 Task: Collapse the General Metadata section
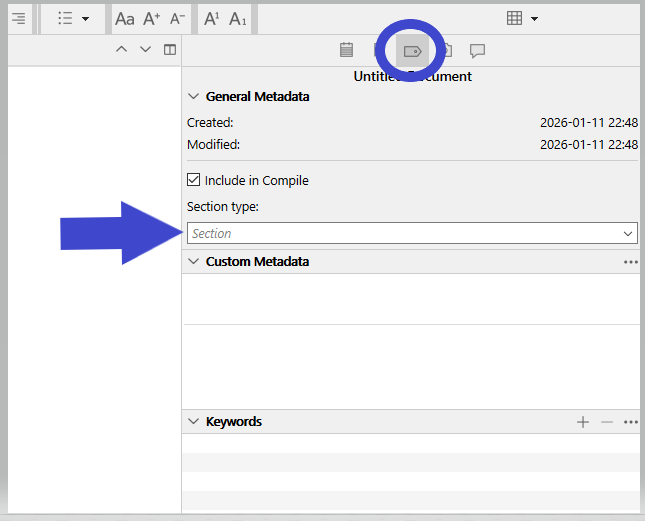click(194, 97)
